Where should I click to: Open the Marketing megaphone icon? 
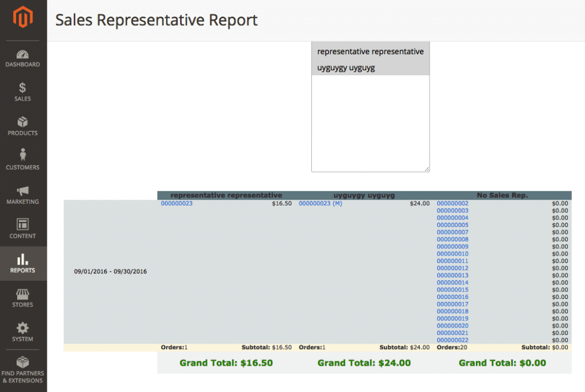[23, 191]
